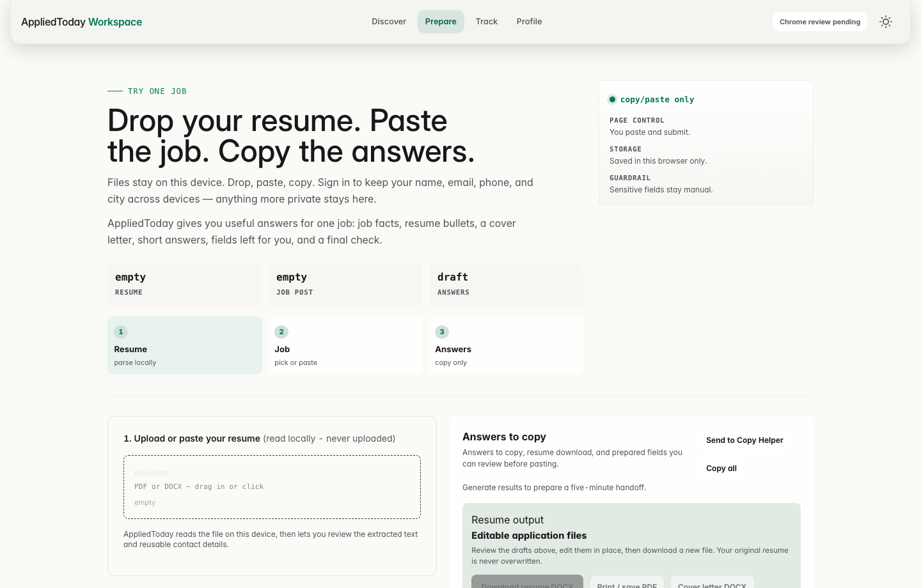
Task: Click the 'Editable application files' heading
Action: pyautogui.click(x=529, y=536)
